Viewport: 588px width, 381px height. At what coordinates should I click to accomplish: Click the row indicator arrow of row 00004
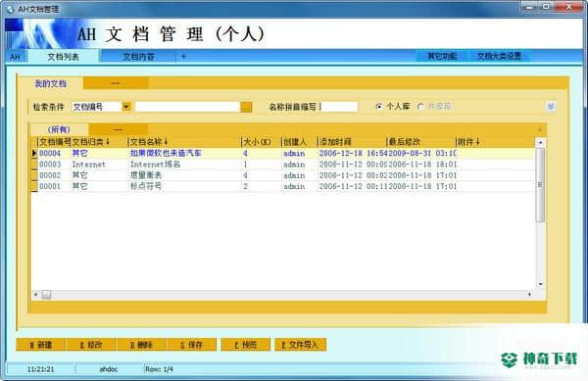pyautogui.click(x=34, y=153)
